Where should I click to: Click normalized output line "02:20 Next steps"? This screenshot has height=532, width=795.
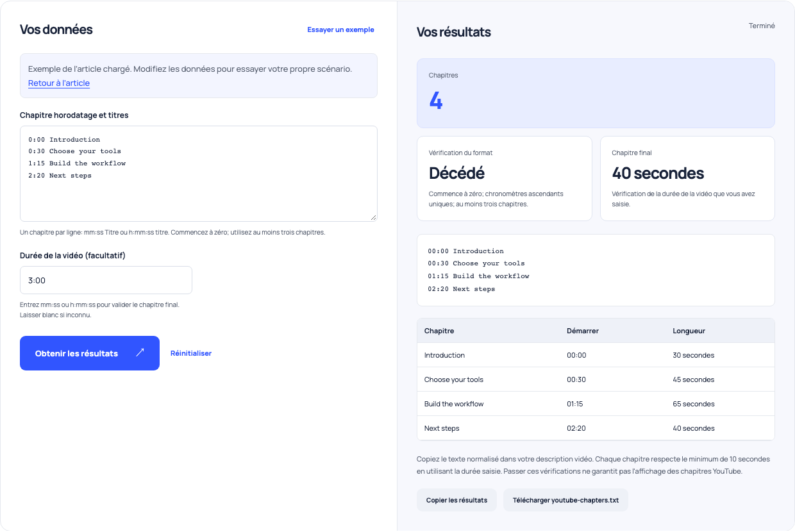tap(462, 289)
